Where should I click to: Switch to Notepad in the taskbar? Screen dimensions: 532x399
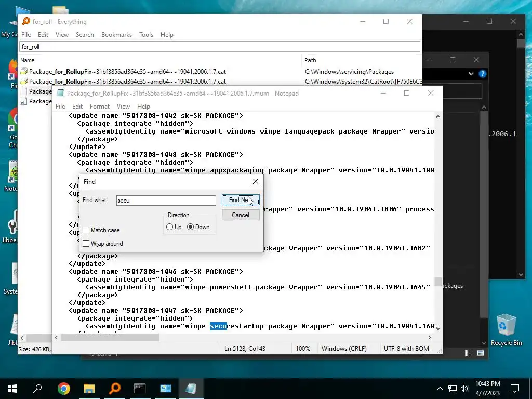tap(191, 389)
